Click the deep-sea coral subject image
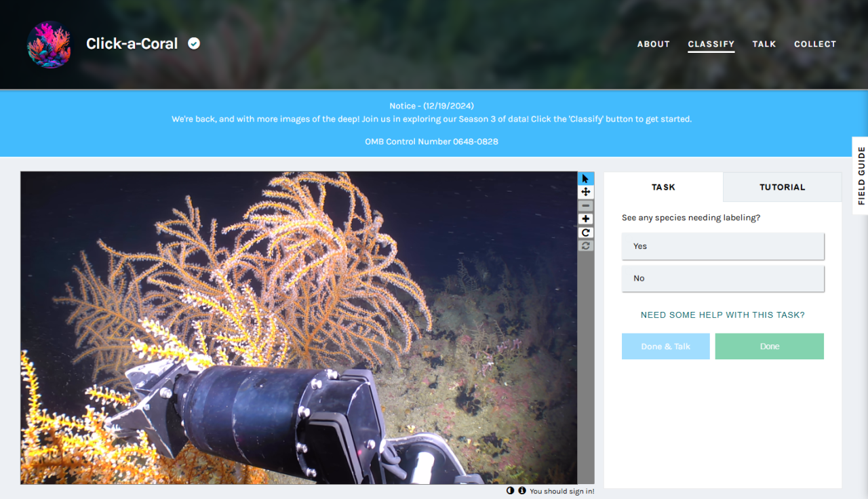The width and height of the screenshot is (868, 499). pyautogui.click(x=299, y=327)
